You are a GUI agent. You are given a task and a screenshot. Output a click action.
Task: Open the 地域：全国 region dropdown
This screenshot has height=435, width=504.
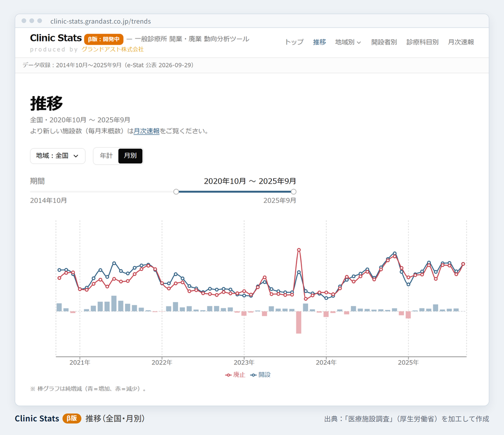58,156
